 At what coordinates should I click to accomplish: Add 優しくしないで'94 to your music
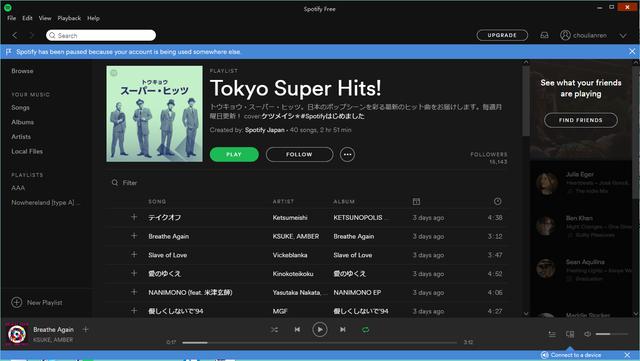(134, 311)
